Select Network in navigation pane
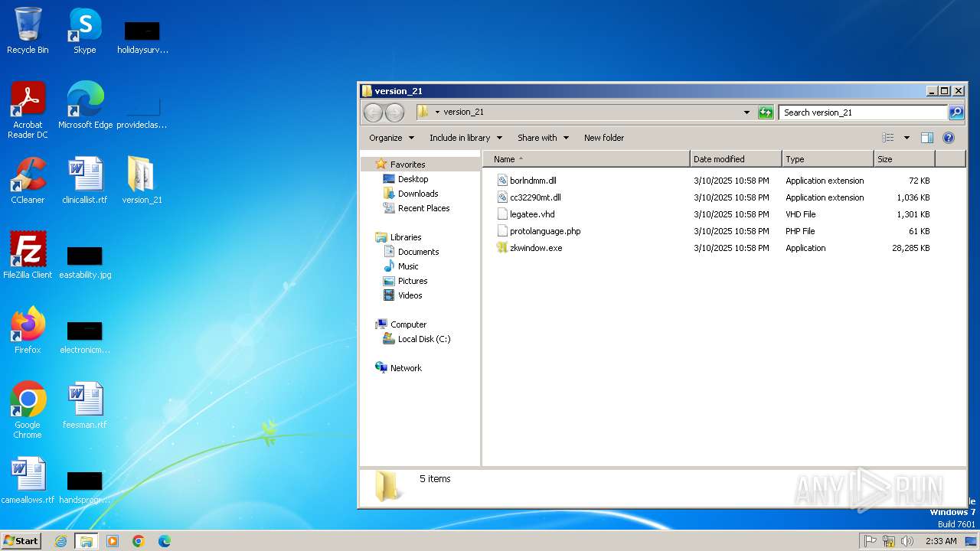This screenshot has height=551, width=980. [406, 368]
